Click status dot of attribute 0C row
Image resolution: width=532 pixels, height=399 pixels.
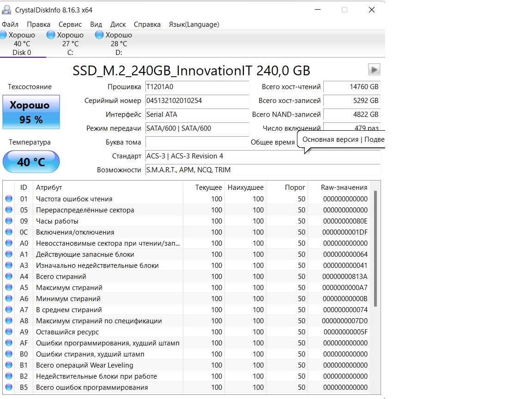(x=9, y=232)
